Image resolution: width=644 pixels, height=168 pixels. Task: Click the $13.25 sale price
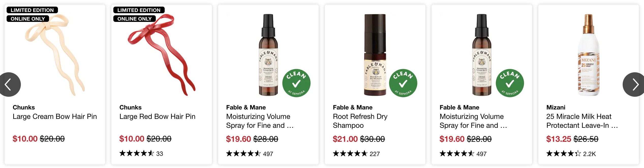click(559, 139)
